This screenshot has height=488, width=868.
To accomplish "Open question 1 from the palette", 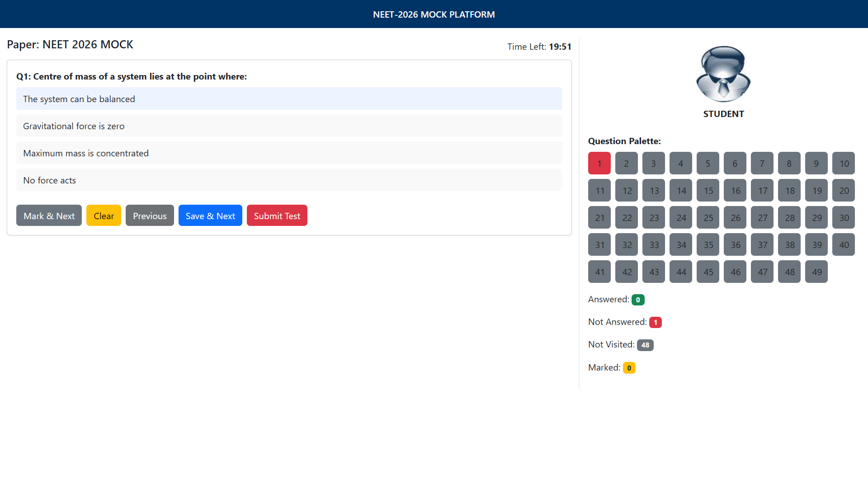I will (599, 163).
